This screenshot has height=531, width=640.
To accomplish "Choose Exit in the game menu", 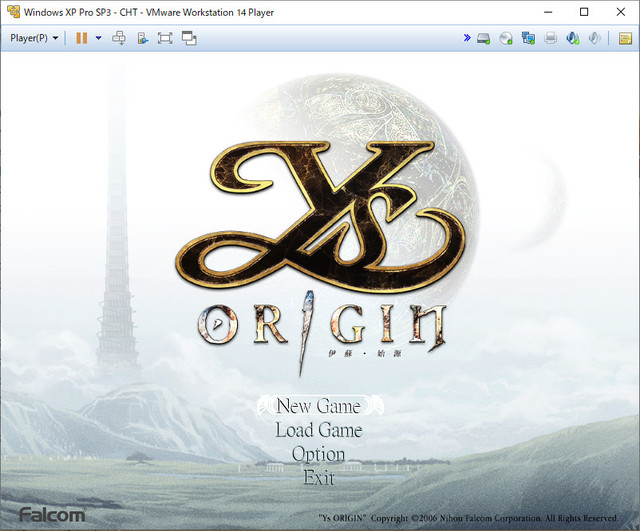I will [x=319, y=478].
